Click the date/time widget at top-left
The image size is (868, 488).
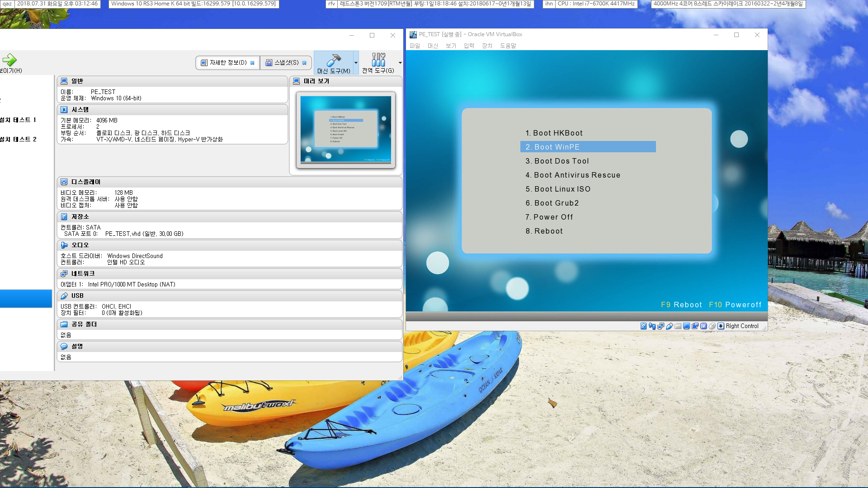tap(57, 4)
